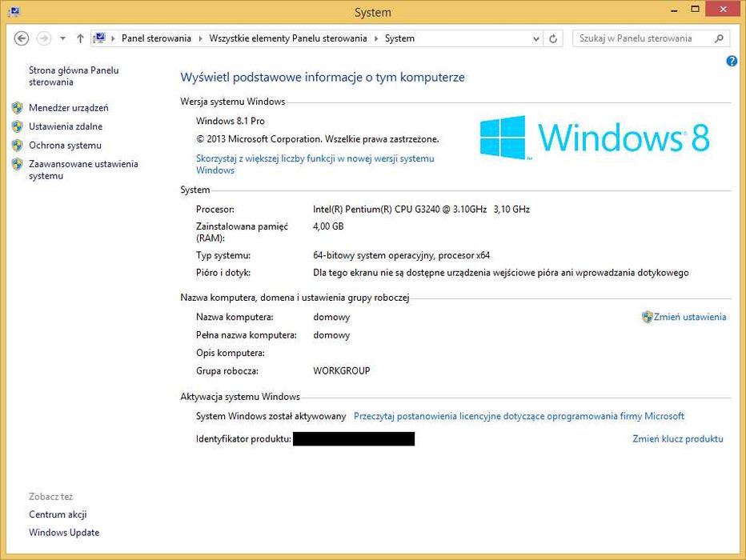Click the 64-bitowy system operacyjny text
Image resolution: width=746 pixels, height=560 pixels.
click(x=401, y=255)
